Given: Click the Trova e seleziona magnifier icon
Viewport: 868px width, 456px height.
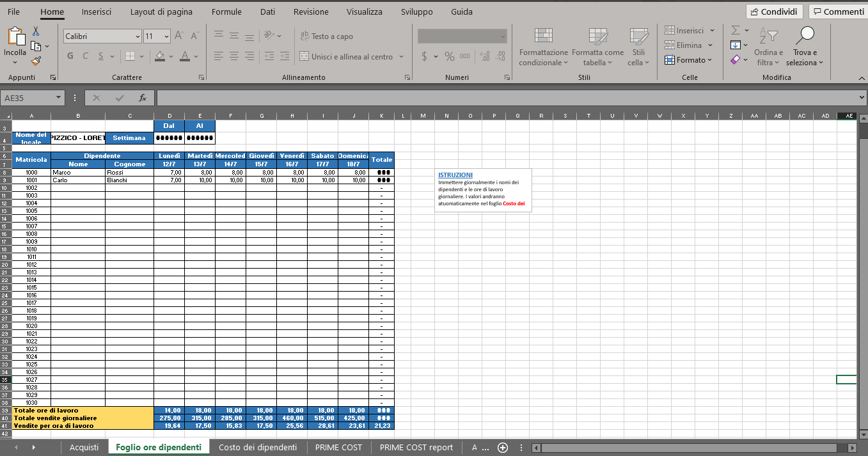Looking at the screenshot, I should pos(807,36).
